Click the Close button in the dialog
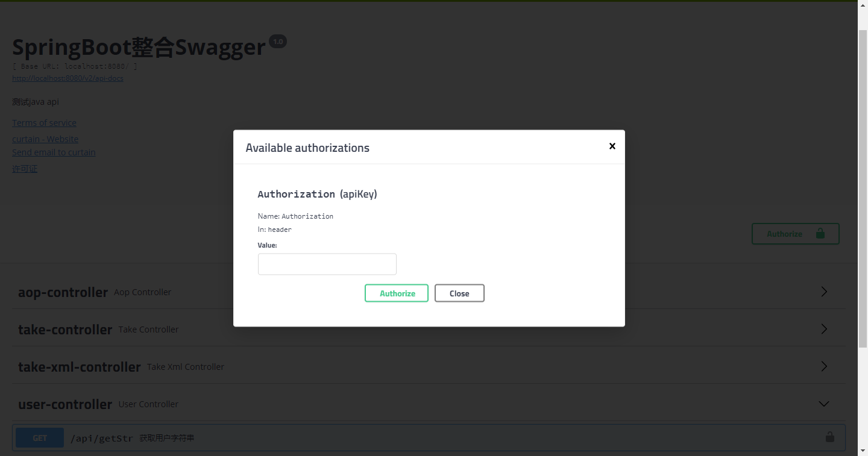The width and height of the screenshot is (868, 456). (x=459, y=293)
